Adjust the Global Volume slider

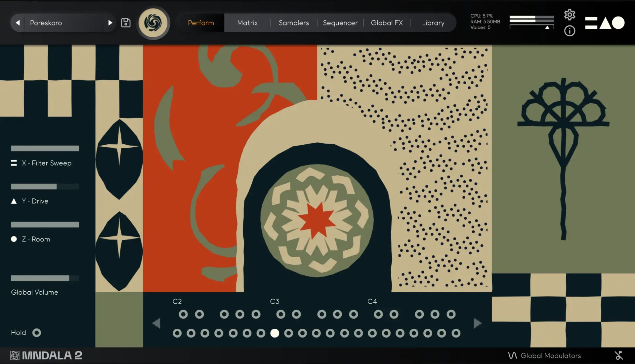45,278
